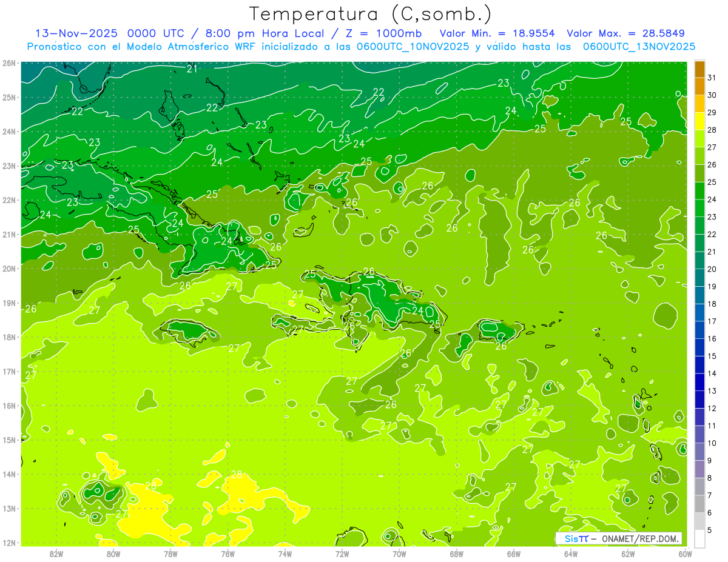Click the '13N' latitude axis label
This screenshot has height=562, width=728.
(x=9, y=508)
